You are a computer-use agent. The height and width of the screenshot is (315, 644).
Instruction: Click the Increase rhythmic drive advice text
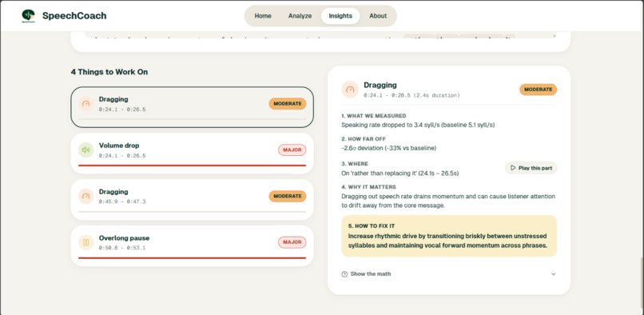pos(447,241)
